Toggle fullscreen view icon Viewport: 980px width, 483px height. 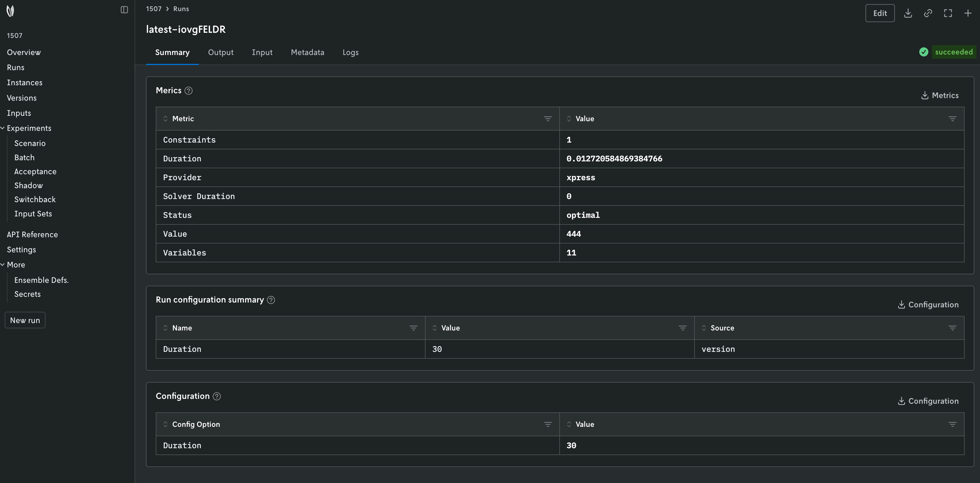948,13
